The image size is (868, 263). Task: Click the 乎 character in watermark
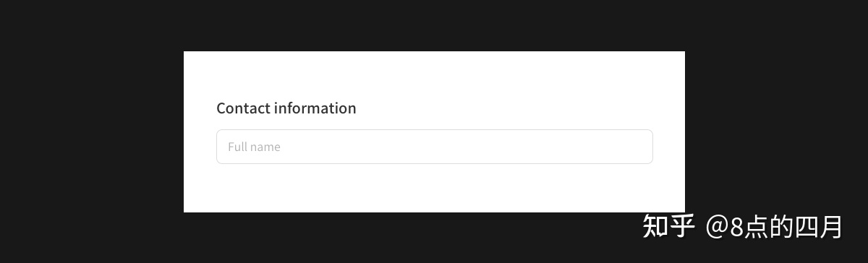tap(682, 226)
